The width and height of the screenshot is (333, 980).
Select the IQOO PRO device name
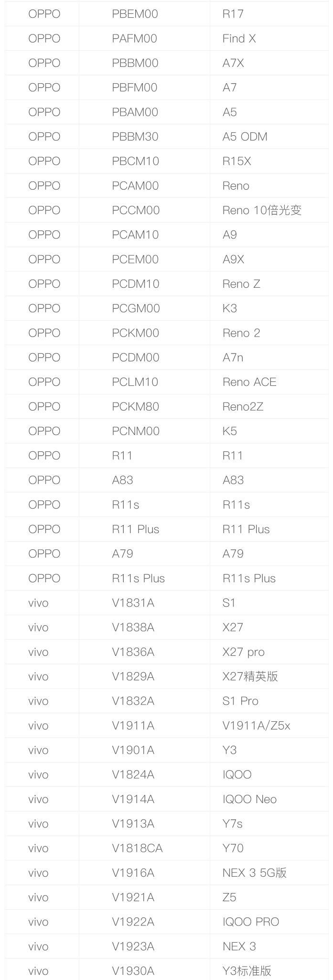point(250,922)
